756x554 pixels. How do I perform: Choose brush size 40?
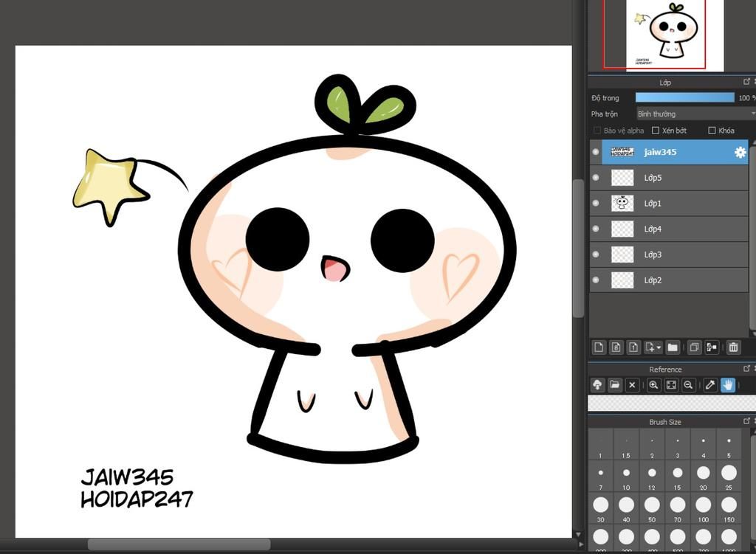point(626,509)
